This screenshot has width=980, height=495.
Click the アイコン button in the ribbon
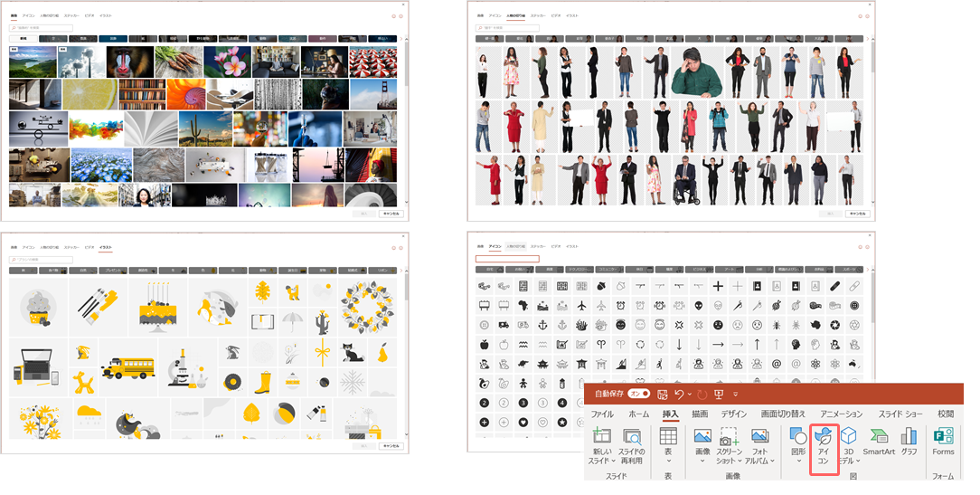(823, 448)
